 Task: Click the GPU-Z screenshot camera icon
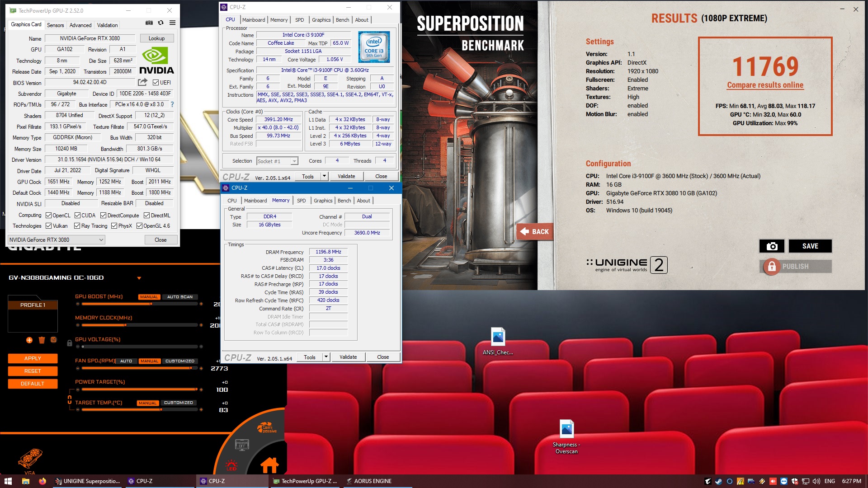[149, 23]
